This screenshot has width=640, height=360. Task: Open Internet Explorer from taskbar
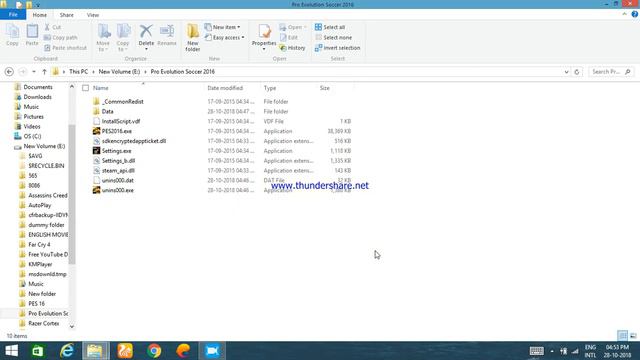coord(67,351)
